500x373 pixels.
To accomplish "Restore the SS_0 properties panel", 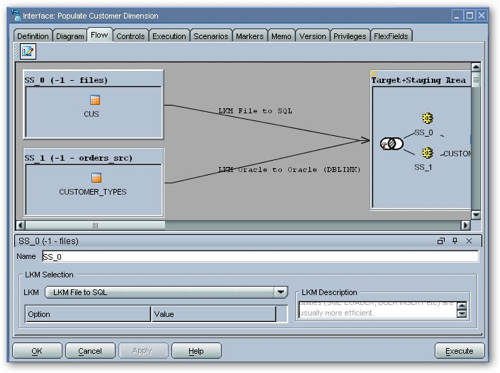I will pos(441,241).
